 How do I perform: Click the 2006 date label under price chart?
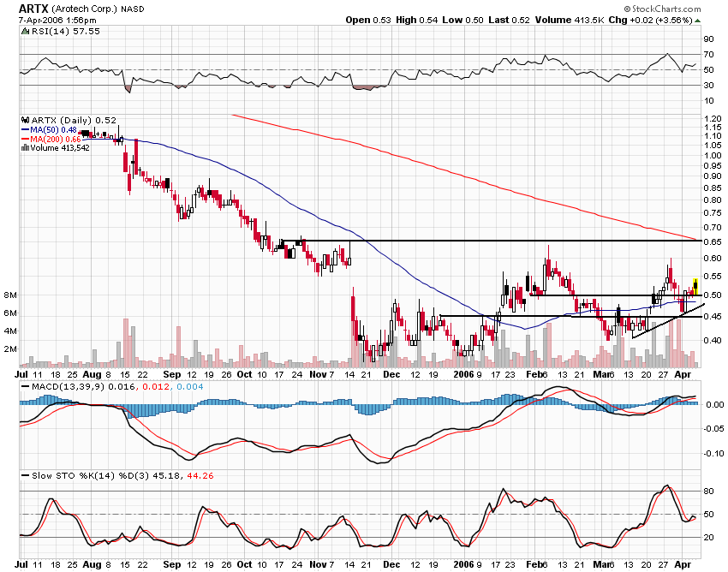coord(464,375)
